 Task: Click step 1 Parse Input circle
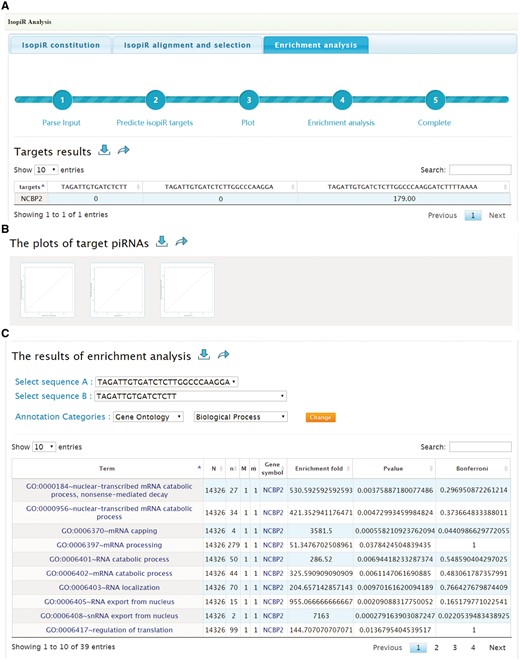(x=62, y=100)
